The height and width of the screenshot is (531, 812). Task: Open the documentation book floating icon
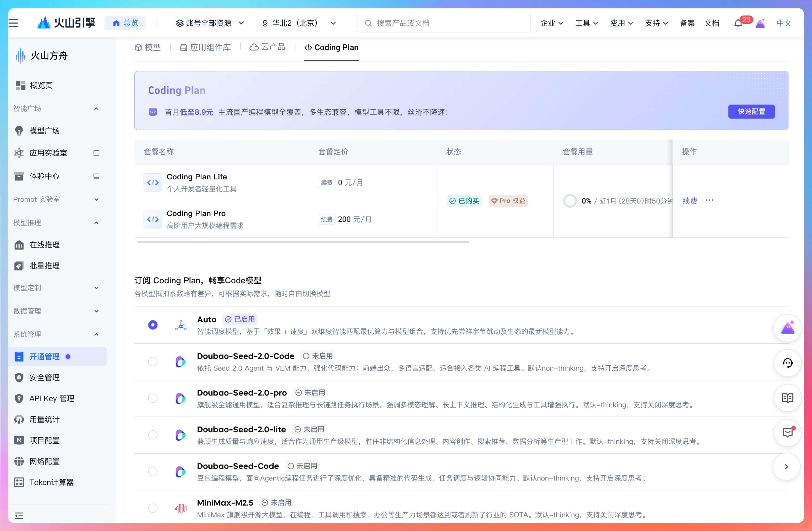pos(787,398)
